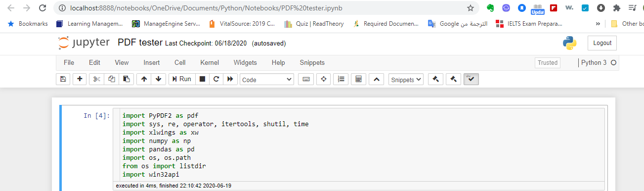Open the Evernote elephant extension
Image resolution: width=644 pixels, height=191 pixels.
[491, 8]
